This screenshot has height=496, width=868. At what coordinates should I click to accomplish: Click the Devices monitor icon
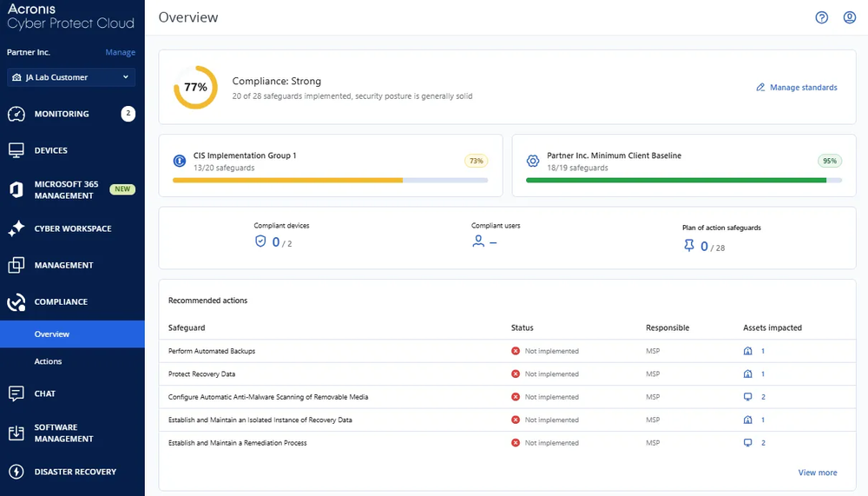click(16, 150)
